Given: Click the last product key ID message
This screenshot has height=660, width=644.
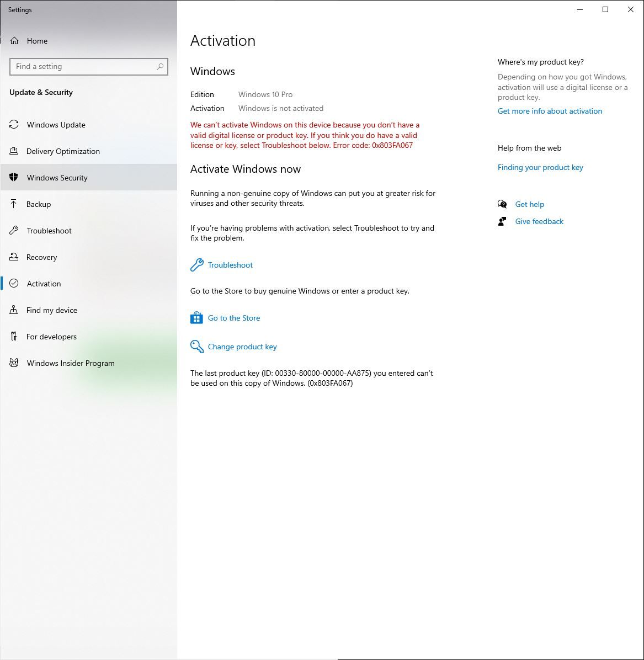Looking at the screenshot, I should click(x=311, y=378).
